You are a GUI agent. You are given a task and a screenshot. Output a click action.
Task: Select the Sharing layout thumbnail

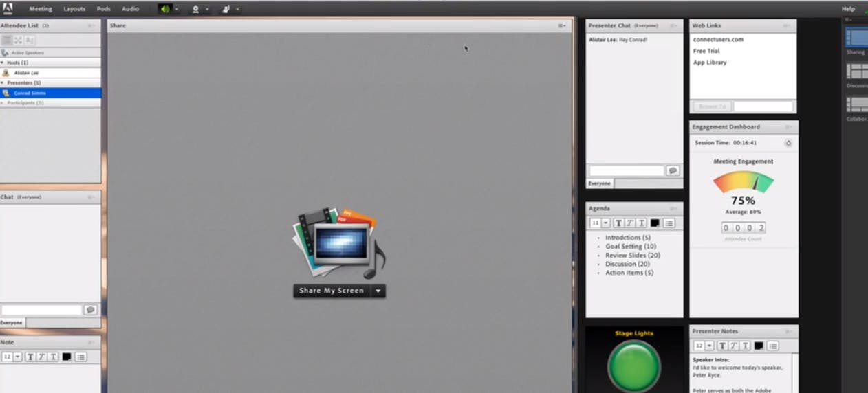pos(856,37)
